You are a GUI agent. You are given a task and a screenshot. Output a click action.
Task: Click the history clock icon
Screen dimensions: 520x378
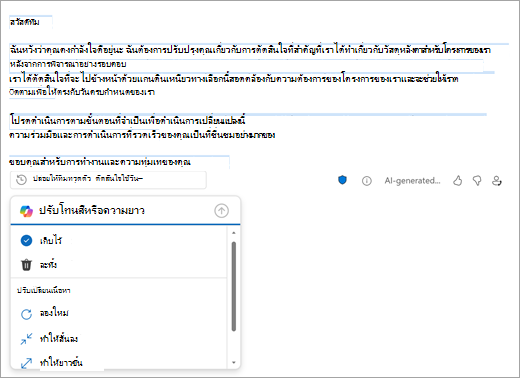click(x=21, y=180)
